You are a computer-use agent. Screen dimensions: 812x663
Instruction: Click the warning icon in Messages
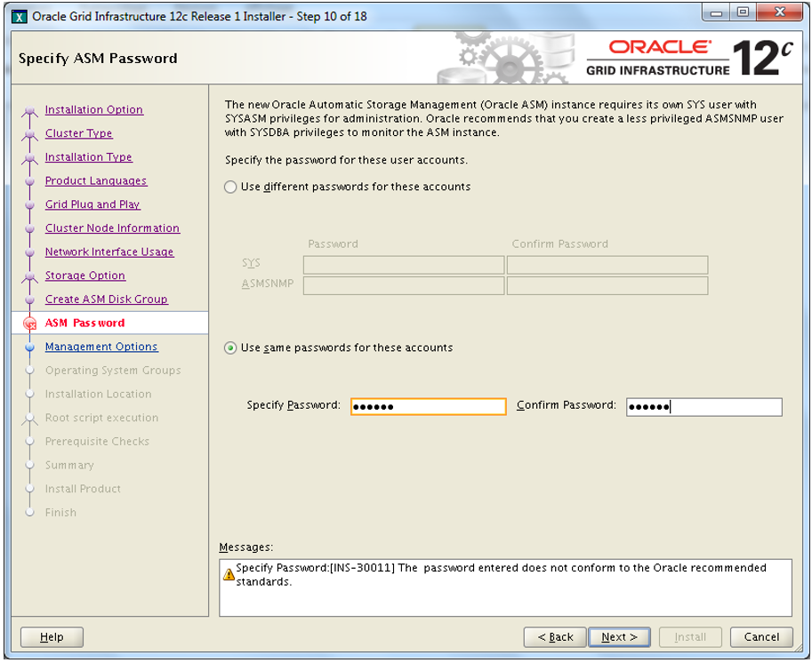pos(229,574)
